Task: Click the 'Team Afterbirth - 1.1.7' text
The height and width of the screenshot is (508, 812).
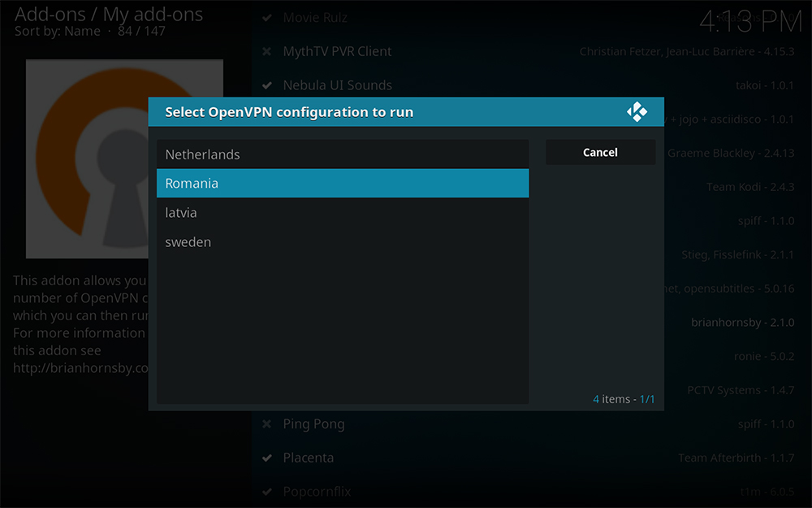Action: [x=736, y=458]
